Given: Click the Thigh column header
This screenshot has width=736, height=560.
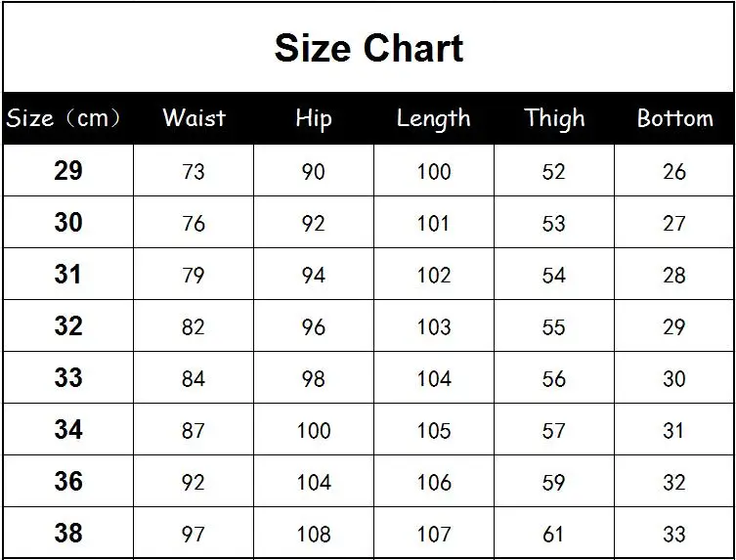Looking at the screenshot, I should coord(554,118).
